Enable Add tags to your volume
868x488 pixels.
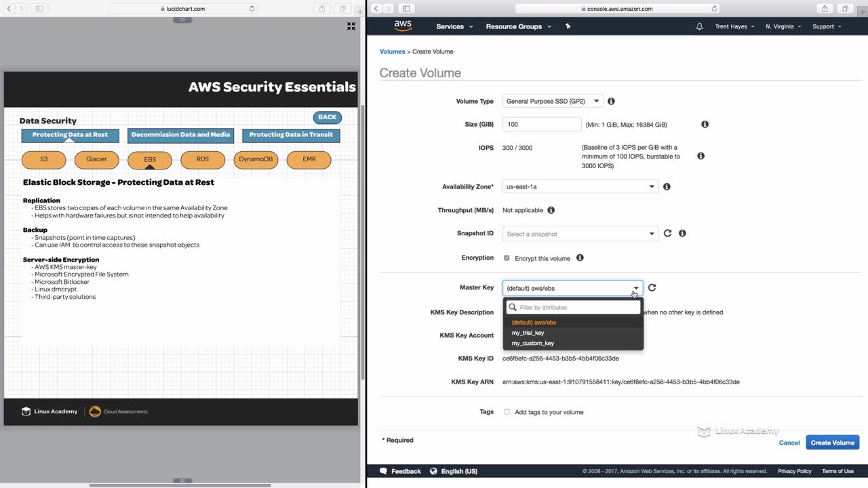507,412
